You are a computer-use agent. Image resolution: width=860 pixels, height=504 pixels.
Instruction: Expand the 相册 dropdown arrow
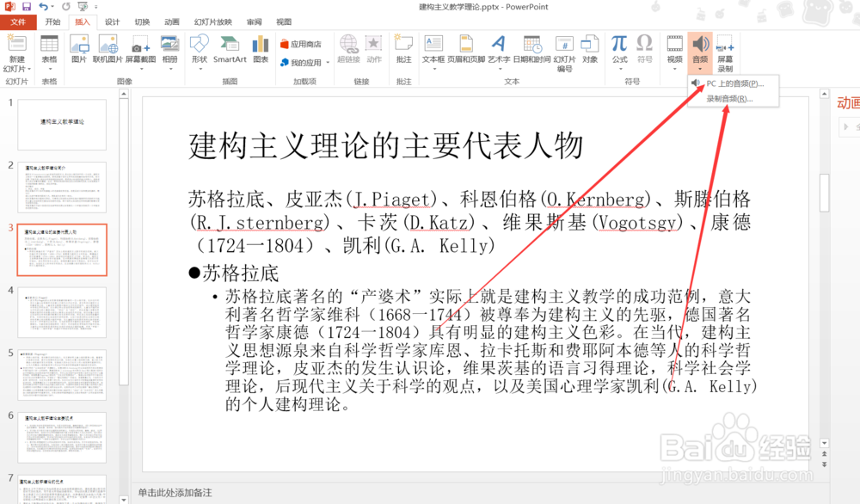pos(170,69)
